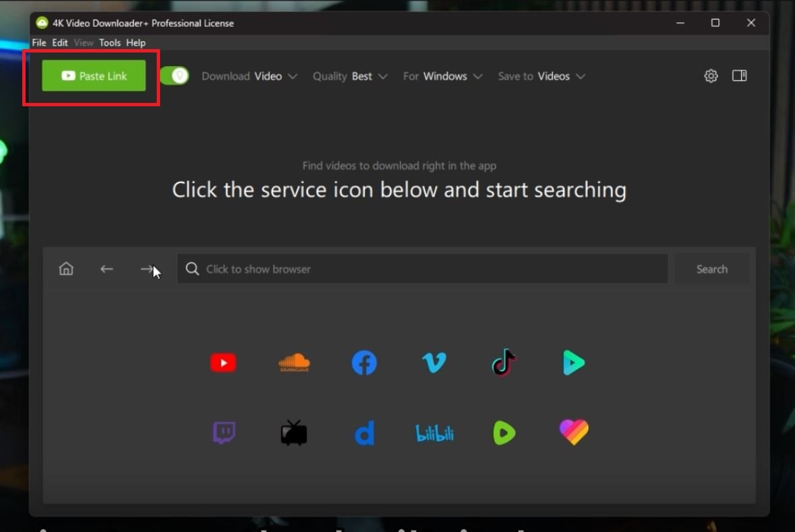Click the green Paste Link button
This screenshot has width=795, height=532.
[93, 76]
